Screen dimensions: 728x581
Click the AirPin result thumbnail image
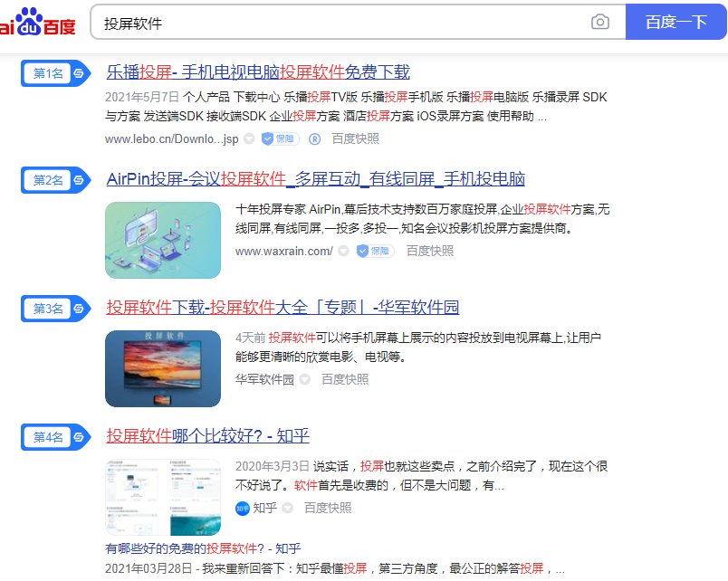(x=163, y=240)
